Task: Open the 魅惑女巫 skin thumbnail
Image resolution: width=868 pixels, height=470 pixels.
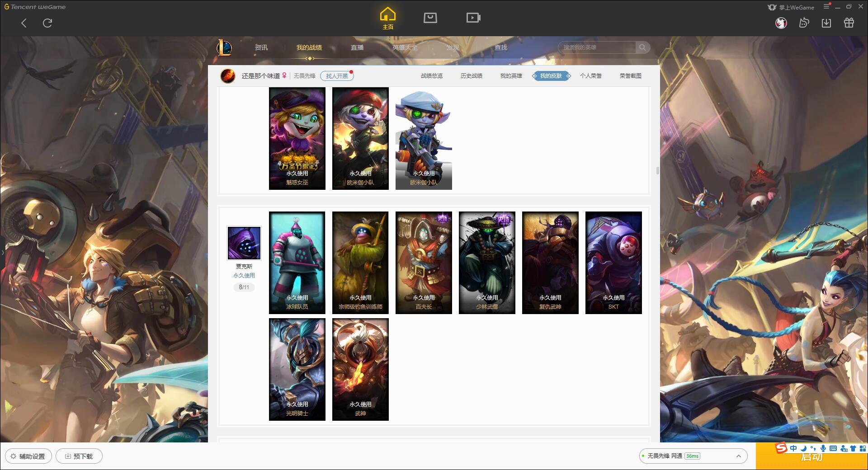Action: pyautogui.click(x=297, y=138)
